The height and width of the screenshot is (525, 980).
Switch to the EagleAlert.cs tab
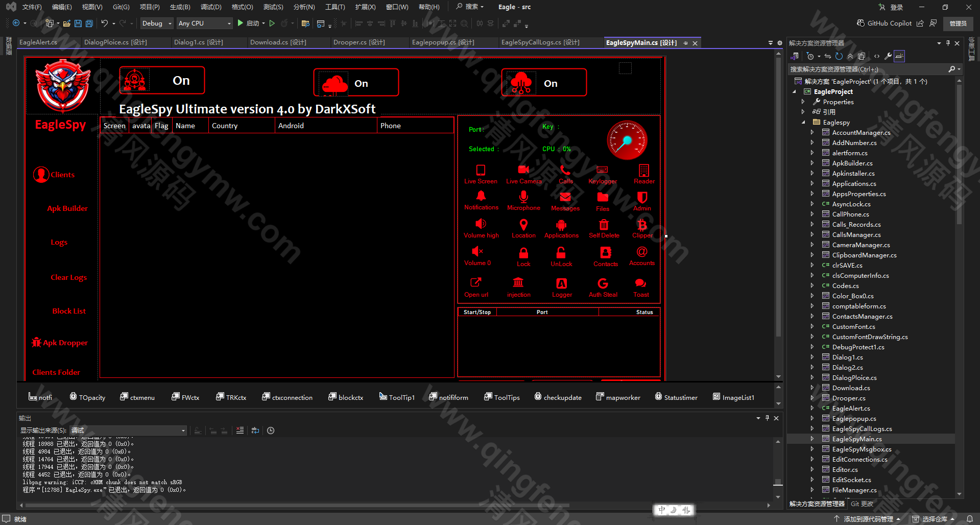pyautogui.click(x=38, y=42)
